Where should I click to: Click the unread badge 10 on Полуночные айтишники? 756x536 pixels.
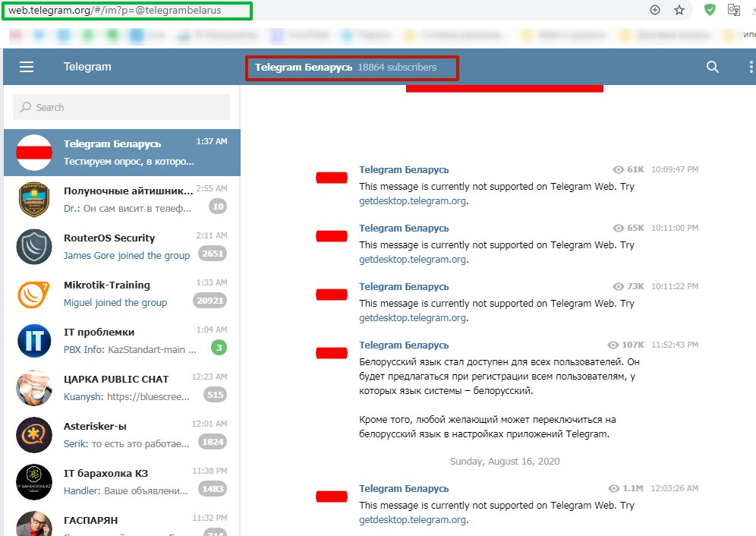218,207
